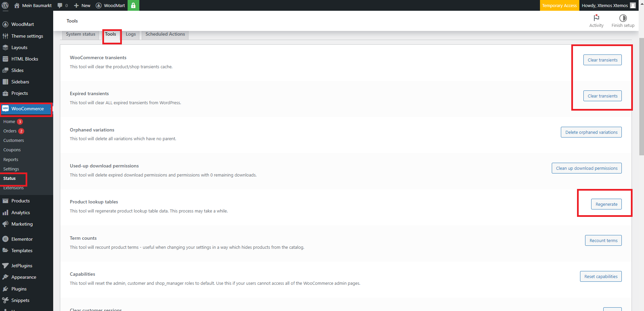The height and width of the screenshot is (311, 644).
Task: Click the WoodMart logo in admin bar
Action: coord(99,5)
